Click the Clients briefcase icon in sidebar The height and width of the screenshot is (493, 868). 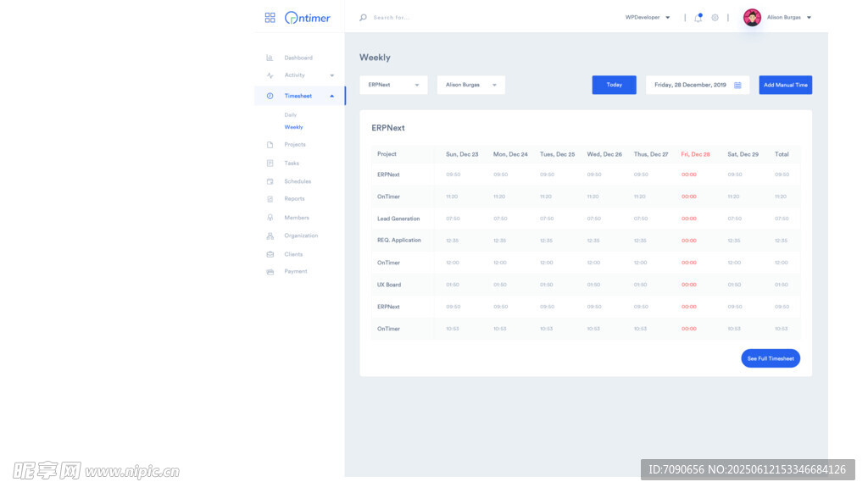pos(270,254)
